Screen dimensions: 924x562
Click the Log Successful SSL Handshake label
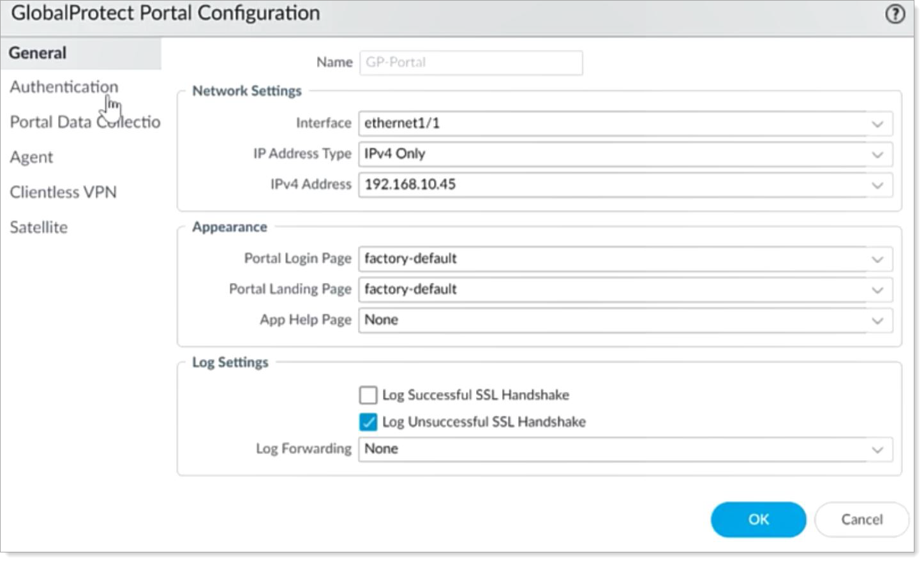[475, 395]
